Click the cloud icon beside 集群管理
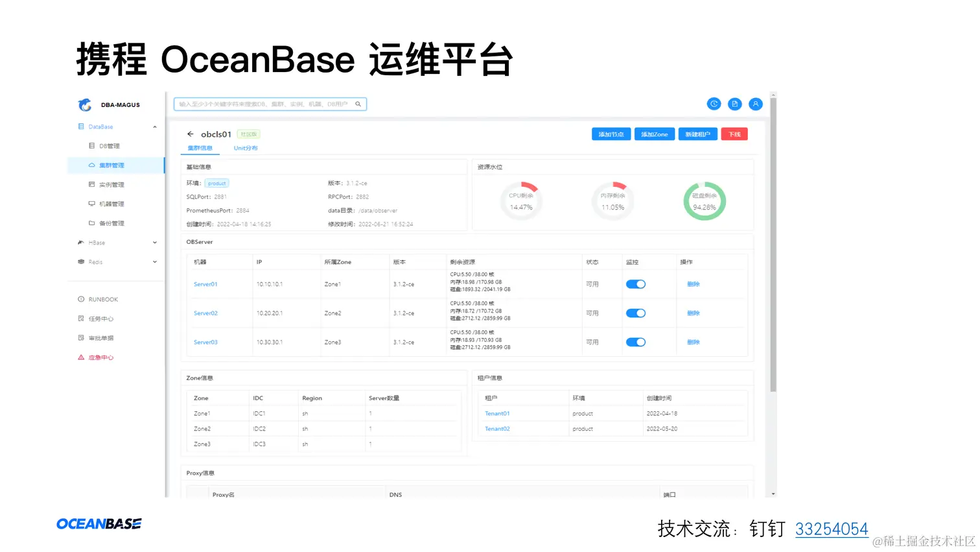Screen dimensions: 980x552 click(92, 165)
